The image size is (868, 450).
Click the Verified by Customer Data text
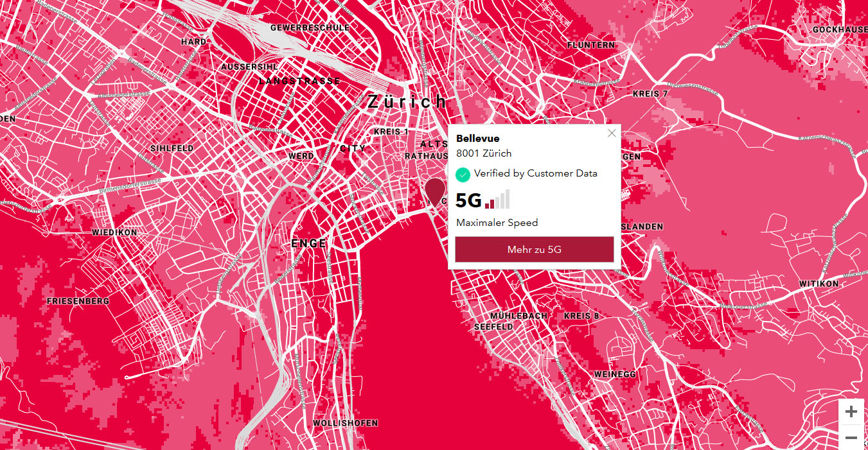(535, 173)
